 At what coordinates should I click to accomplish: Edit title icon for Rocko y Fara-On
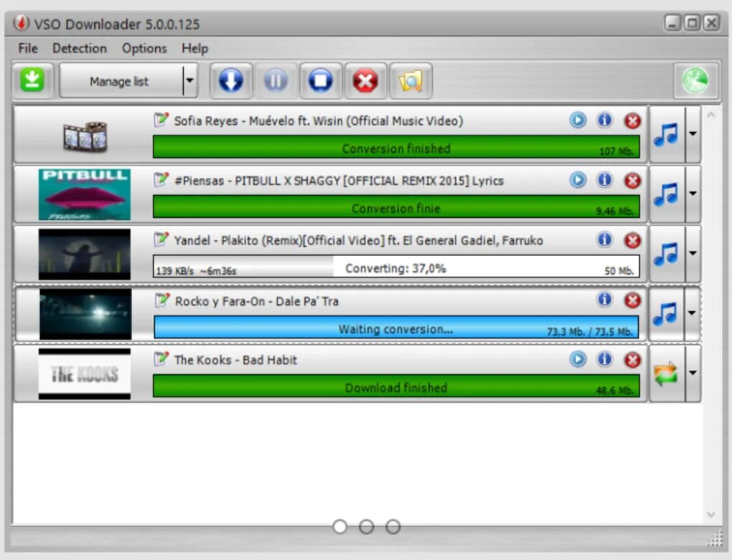tap(162, 300)
